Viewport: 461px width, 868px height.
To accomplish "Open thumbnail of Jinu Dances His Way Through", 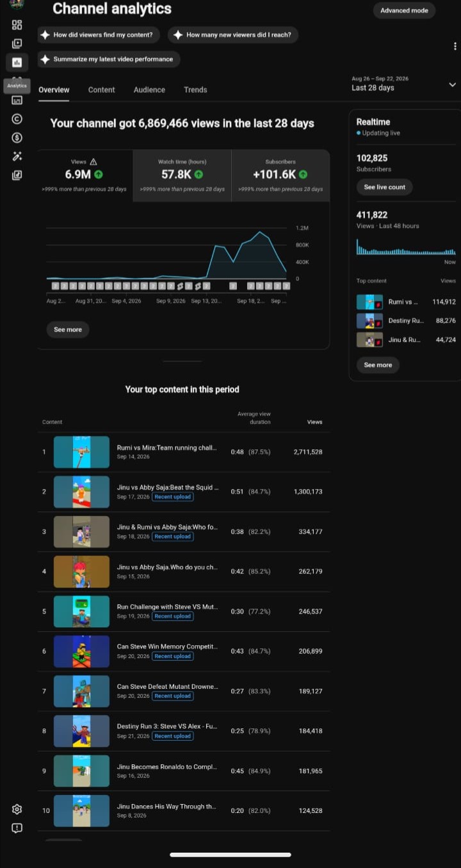I will tap(81, 810).
